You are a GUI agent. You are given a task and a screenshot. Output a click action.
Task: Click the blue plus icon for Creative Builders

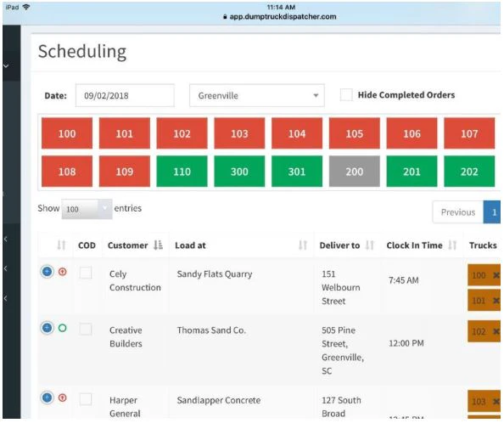47,328
